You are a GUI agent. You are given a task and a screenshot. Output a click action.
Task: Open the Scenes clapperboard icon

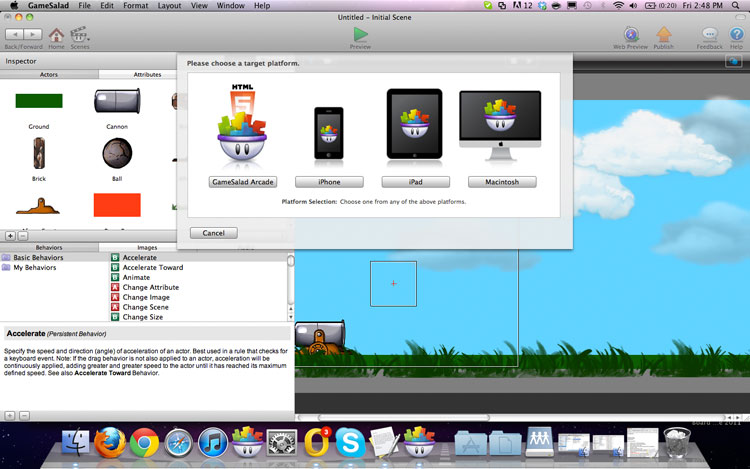pyautogui.click(x=79, y=35)
